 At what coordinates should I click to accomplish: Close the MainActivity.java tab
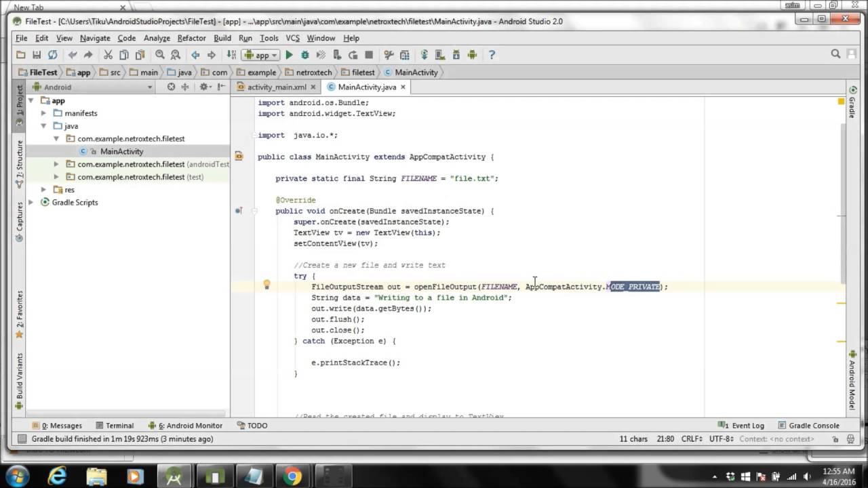(x=403, y=87)
